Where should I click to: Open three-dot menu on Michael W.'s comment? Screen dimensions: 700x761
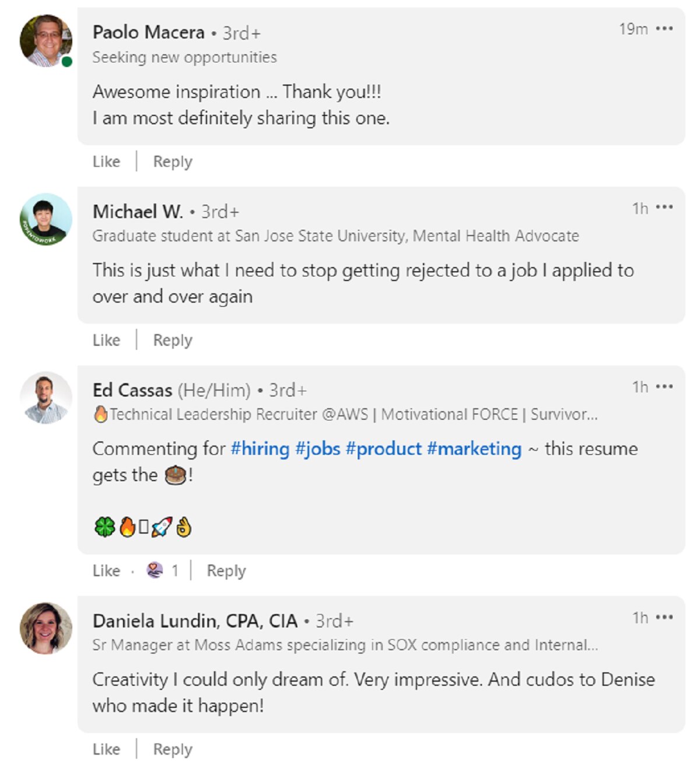coord(664,208)
